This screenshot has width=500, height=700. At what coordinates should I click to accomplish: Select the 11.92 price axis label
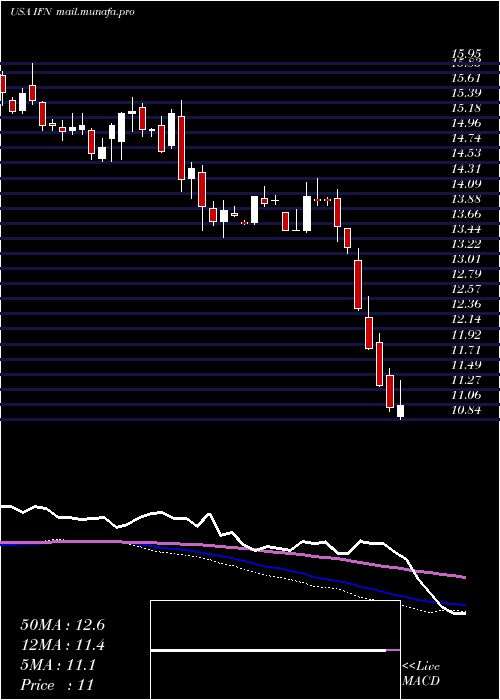tap(466, 334)
